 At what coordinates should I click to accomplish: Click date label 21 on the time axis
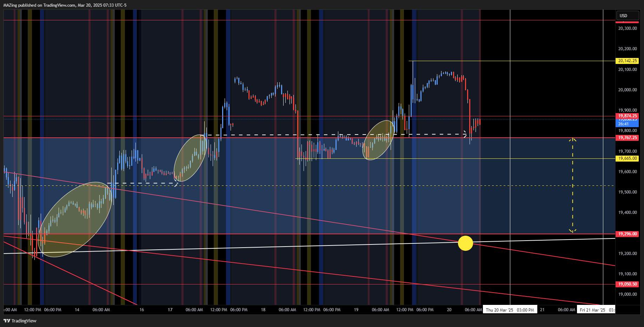pyautogui.click(x=542, y=310)
